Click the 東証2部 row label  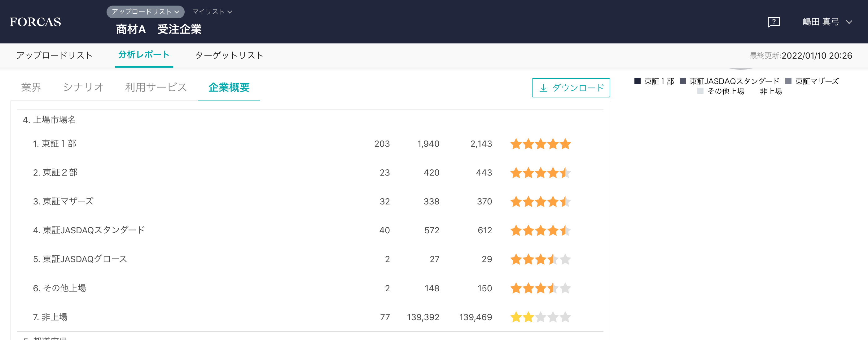55,173
